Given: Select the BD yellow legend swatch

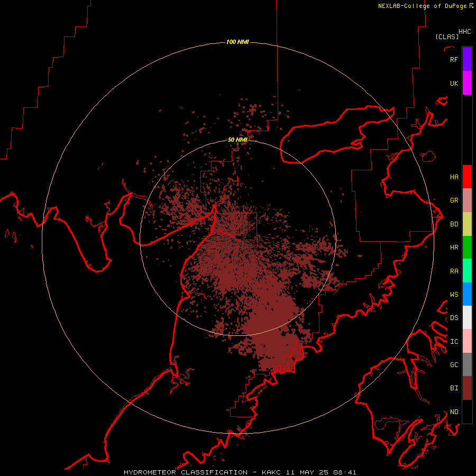Looking at the screenshot, I should click(x=467, y=224).
